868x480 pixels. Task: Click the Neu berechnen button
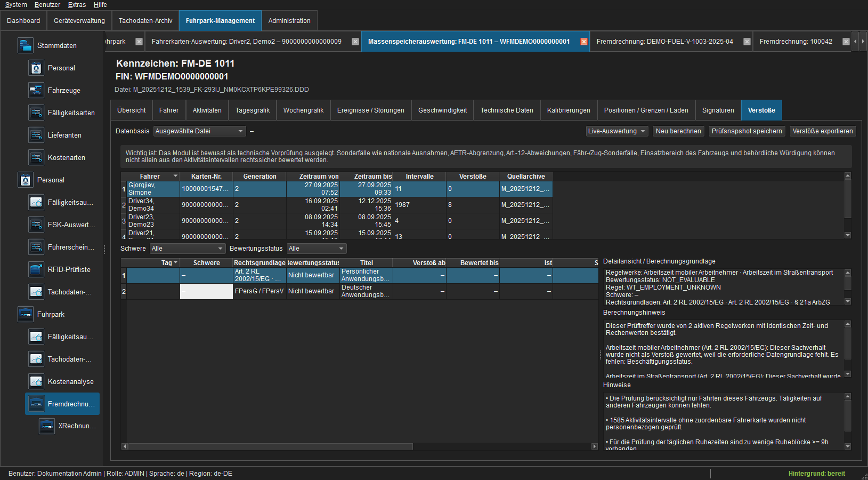coord(678,131)
